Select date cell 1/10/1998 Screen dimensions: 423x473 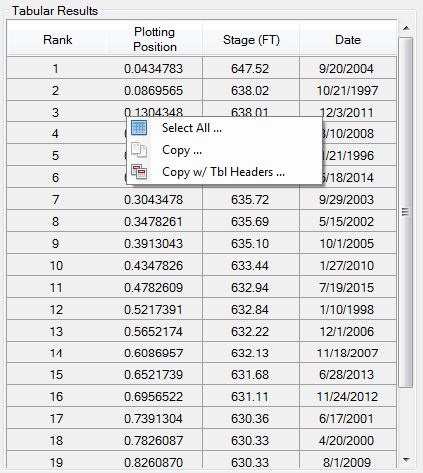[348, 309]
